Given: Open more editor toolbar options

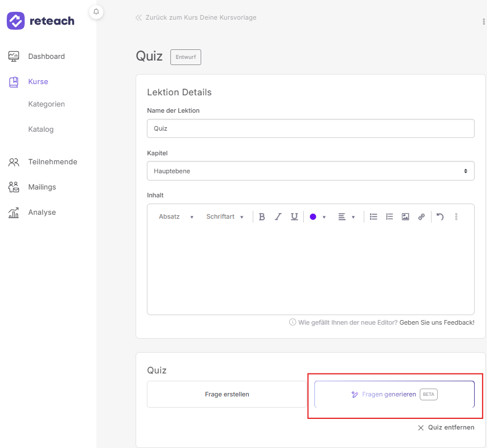Looking at the screenshot, I should click(x=456, y=216).
